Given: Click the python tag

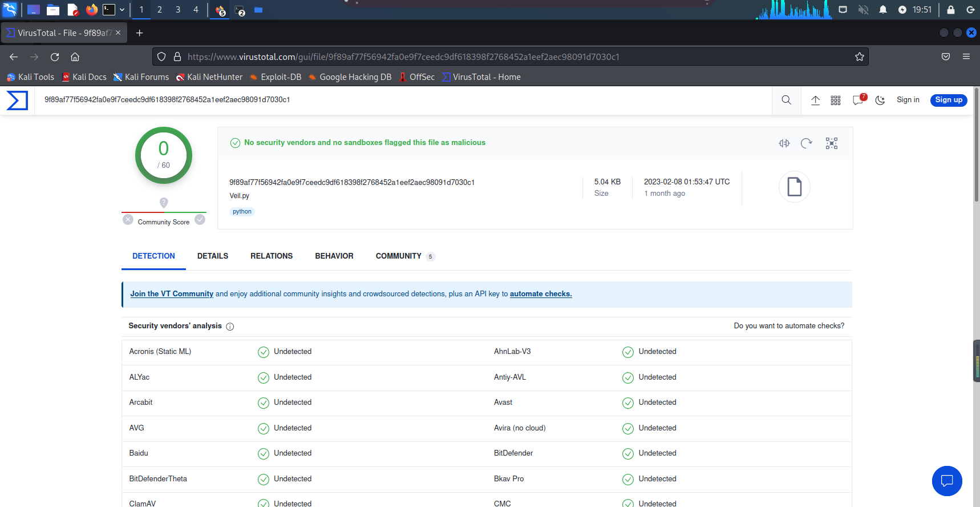Looking at the screenshot, I should tap(242, 212).
